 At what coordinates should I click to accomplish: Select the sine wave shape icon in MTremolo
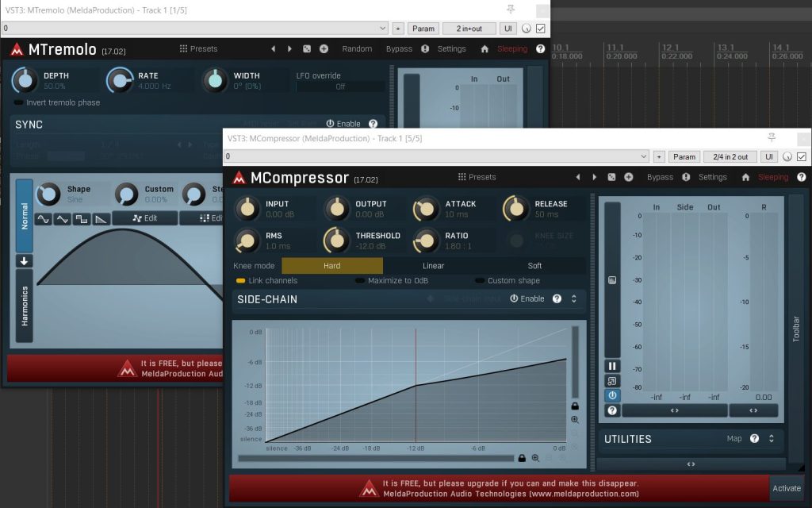click(x=44, y=219)
